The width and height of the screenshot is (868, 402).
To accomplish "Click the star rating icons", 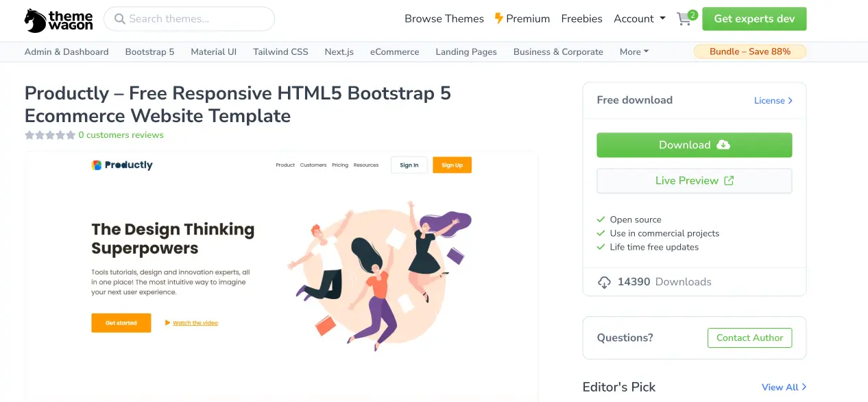I will tap(50, 135).
